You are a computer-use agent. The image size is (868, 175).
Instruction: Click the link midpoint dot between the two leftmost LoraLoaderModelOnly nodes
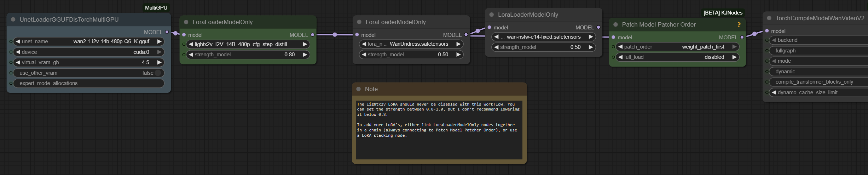point(335,35)
